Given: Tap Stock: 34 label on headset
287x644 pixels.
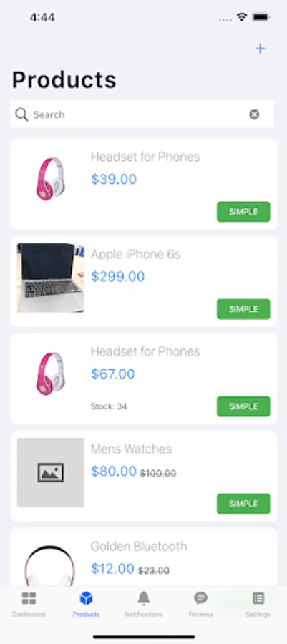Looking at the screenshot, I should click(109, 406).
